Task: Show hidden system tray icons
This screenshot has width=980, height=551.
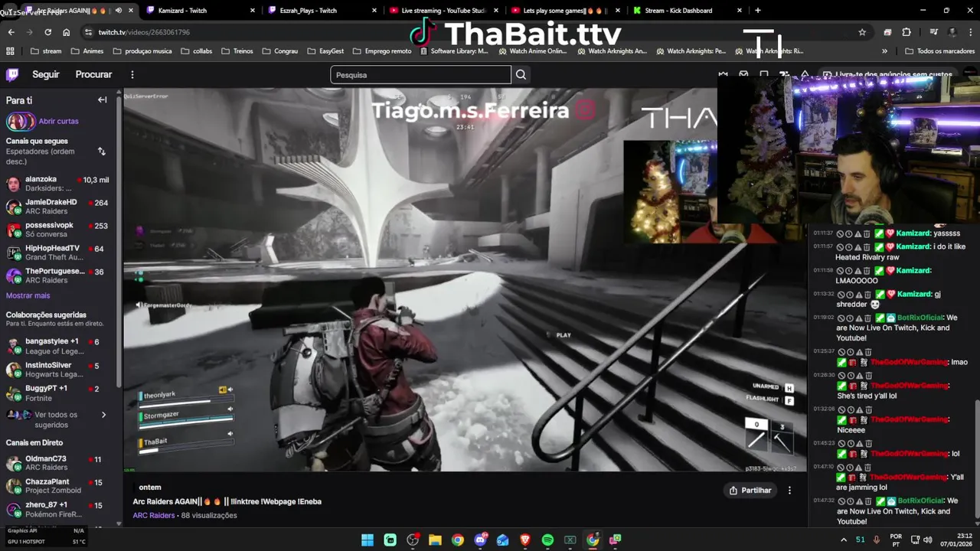Action: (x=844, y=540)
